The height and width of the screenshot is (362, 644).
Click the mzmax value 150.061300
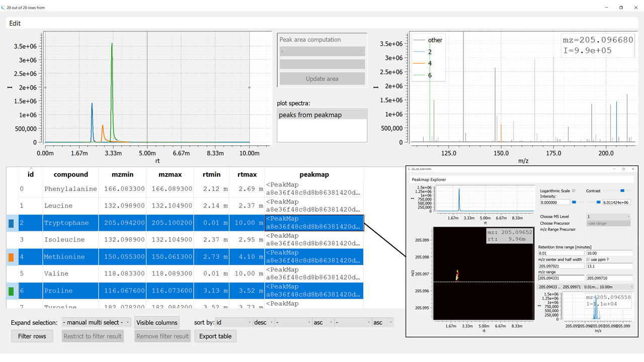(x=170, y=257)
